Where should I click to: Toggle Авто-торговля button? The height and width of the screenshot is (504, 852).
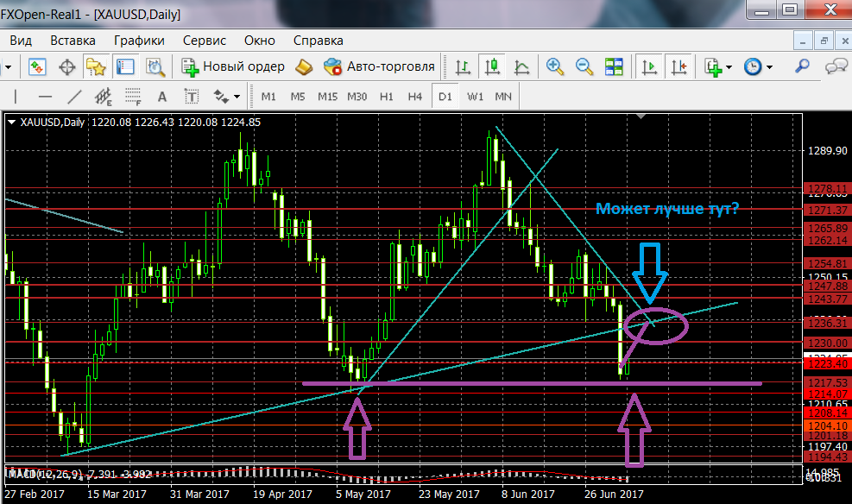[379, 66]
